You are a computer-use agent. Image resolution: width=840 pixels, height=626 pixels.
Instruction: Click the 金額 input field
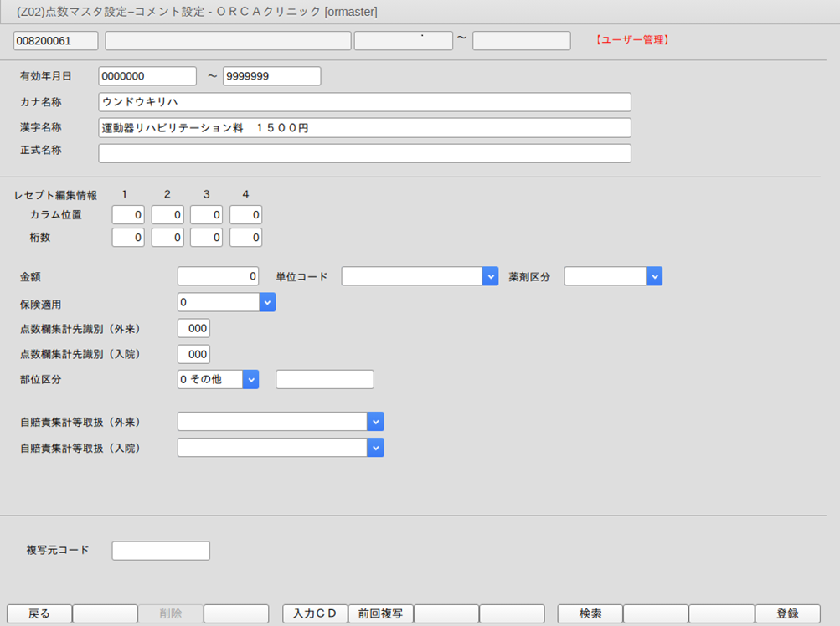[219, 276]
